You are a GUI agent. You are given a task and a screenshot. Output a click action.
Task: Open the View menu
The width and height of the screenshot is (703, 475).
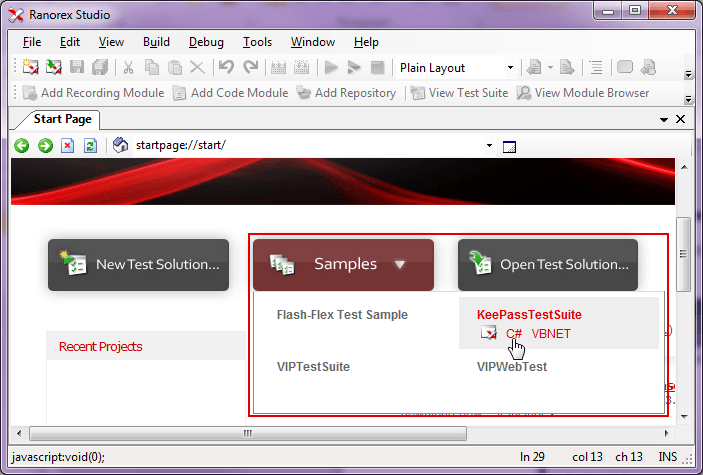tap(111, 42)
